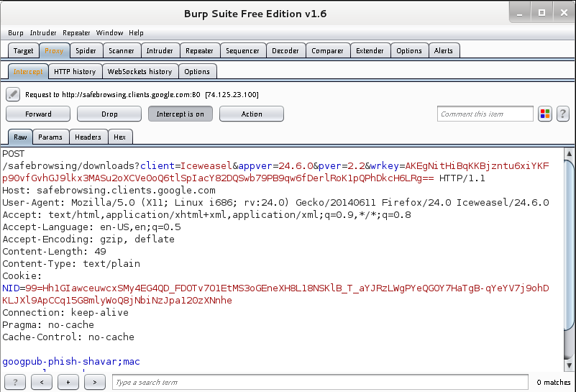This screenshot has width=576, height=392.
Task: Switch to the Target tab
Action: [23, 50]
